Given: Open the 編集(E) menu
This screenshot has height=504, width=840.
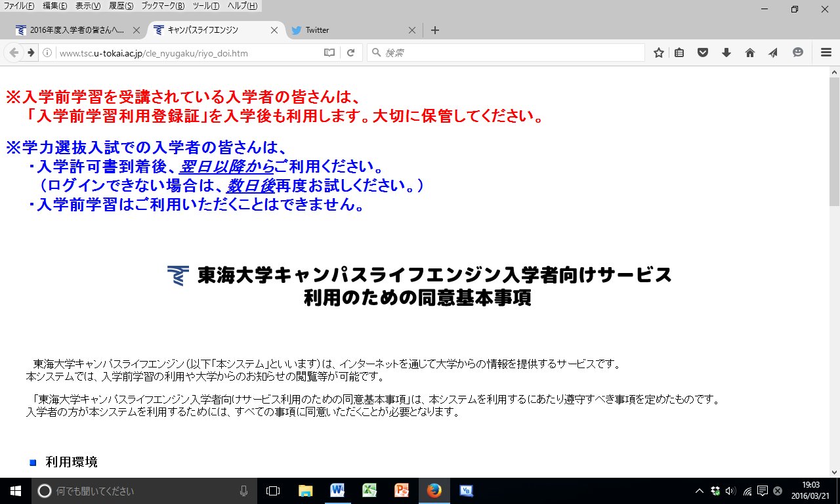Looking at the screenshot, I should [55, 6].
